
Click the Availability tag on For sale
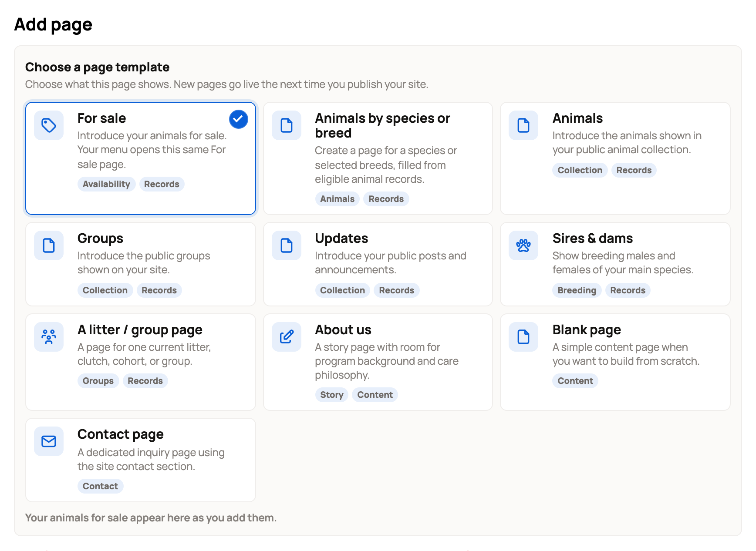(x=107, y=184)
